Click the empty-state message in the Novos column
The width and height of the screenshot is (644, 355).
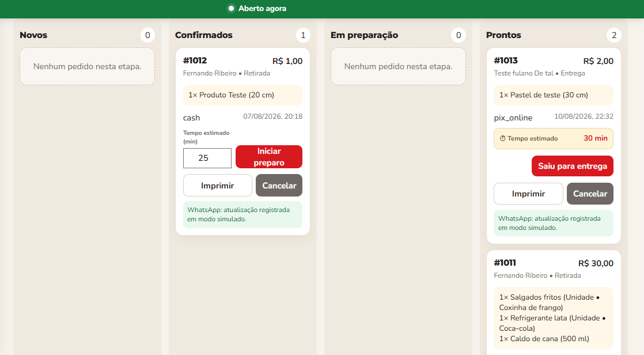coord(88,67)
